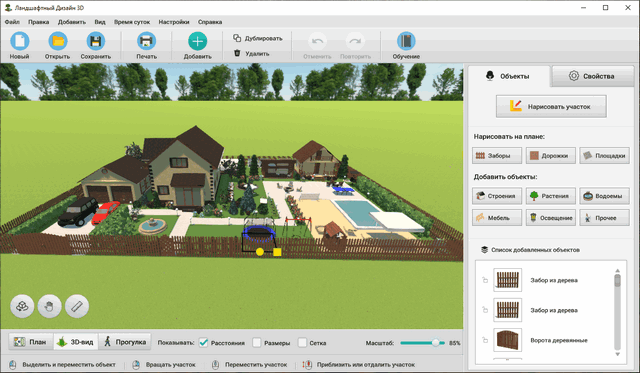Open the Растения objects category
The width and height of the screenshot is (640, 373).
point(551,196)
